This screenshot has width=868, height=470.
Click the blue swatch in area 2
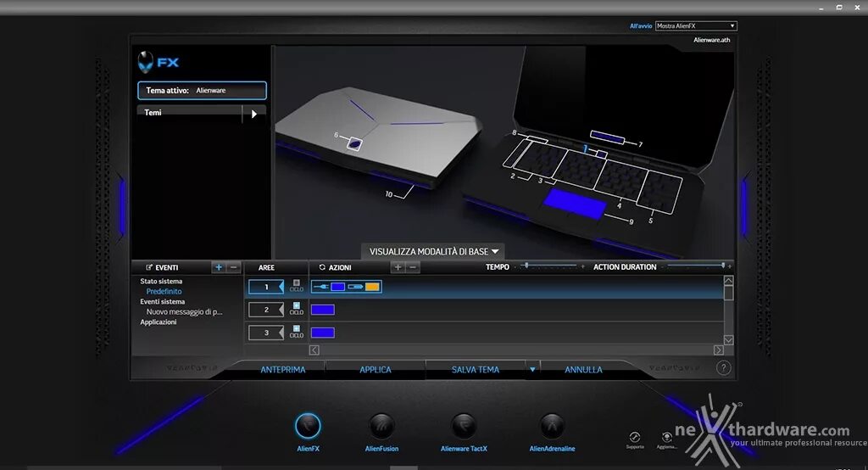(x=323, y=310)
